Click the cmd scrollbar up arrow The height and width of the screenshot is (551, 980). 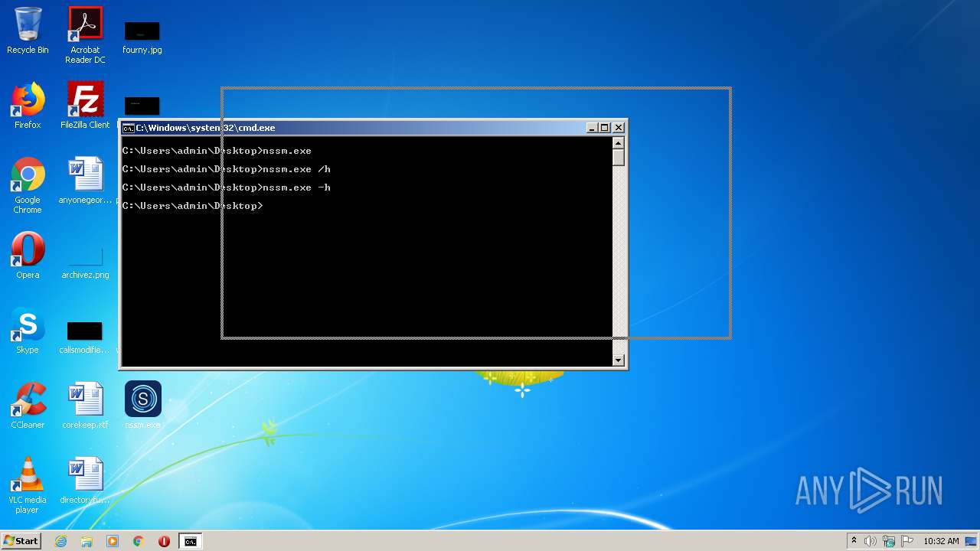coord(619,143)
